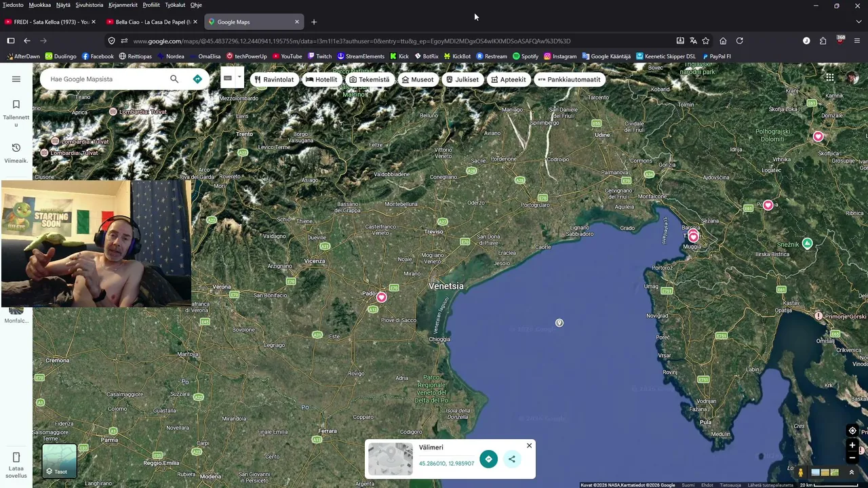Viewport: 868px width, 488px height.
Task: Switch to FREDI - Sata Kelloa tab
Action: pyautogui.click(x=49, y=22)
